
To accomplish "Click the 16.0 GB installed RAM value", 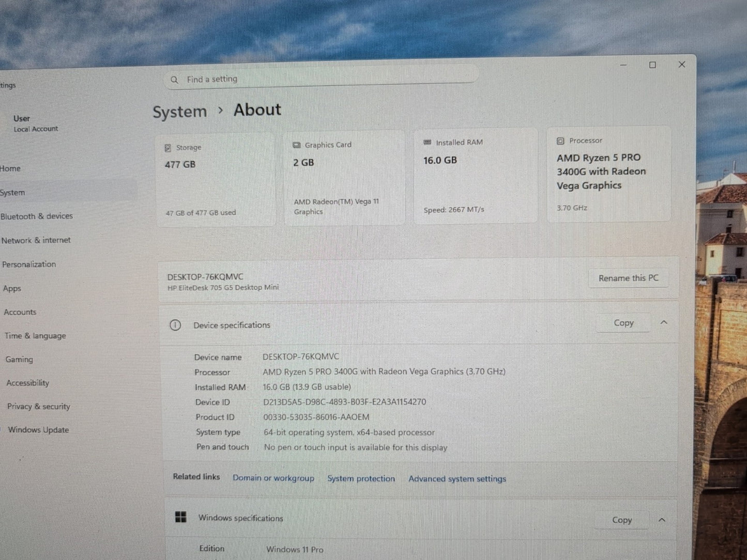I will (x=440, y=161).
